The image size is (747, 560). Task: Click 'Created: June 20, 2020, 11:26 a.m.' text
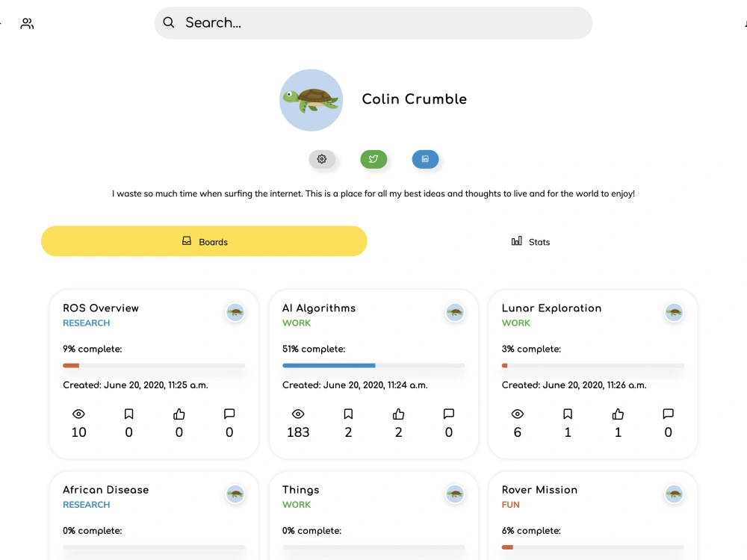574,385
